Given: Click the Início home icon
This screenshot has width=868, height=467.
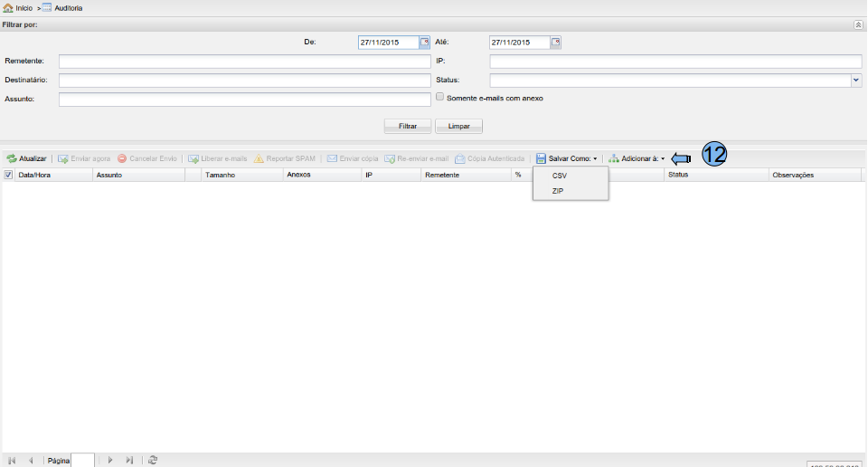Looking at the screenshot, I should click(x=8, y=7).
